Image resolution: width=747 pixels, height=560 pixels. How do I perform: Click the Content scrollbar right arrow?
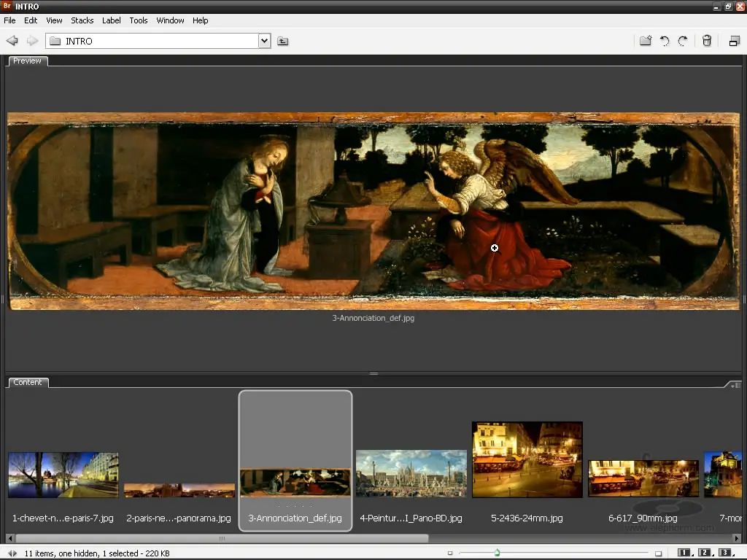[737, 539]
